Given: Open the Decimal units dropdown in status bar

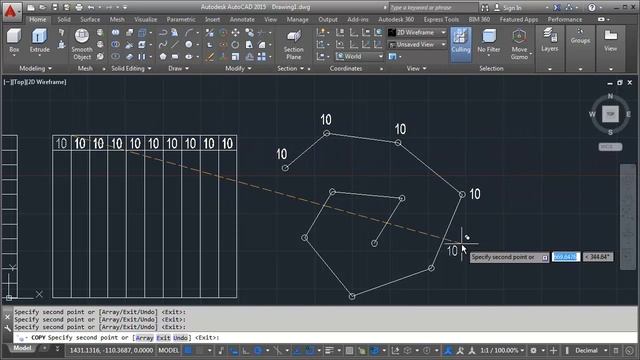Looking at the screenshot, I should pyautogui.click(x=591, y=350).
